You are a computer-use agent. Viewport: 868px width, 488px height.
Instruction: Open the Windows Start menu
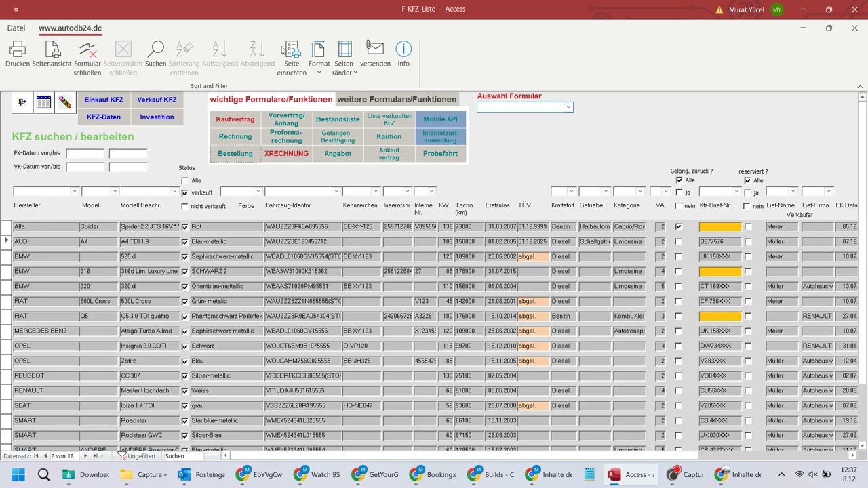point(18,474)
